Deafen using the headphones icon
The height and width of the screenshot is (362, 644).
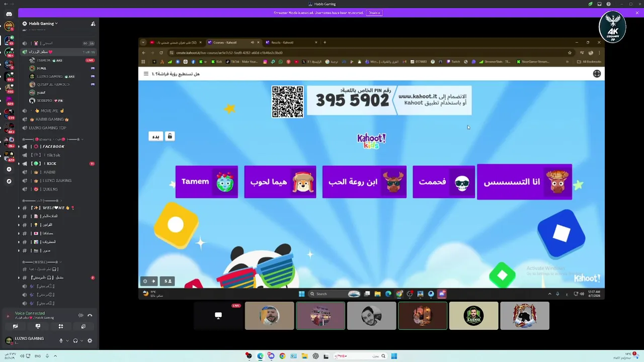pyautogui.click(x=75, y=340)
